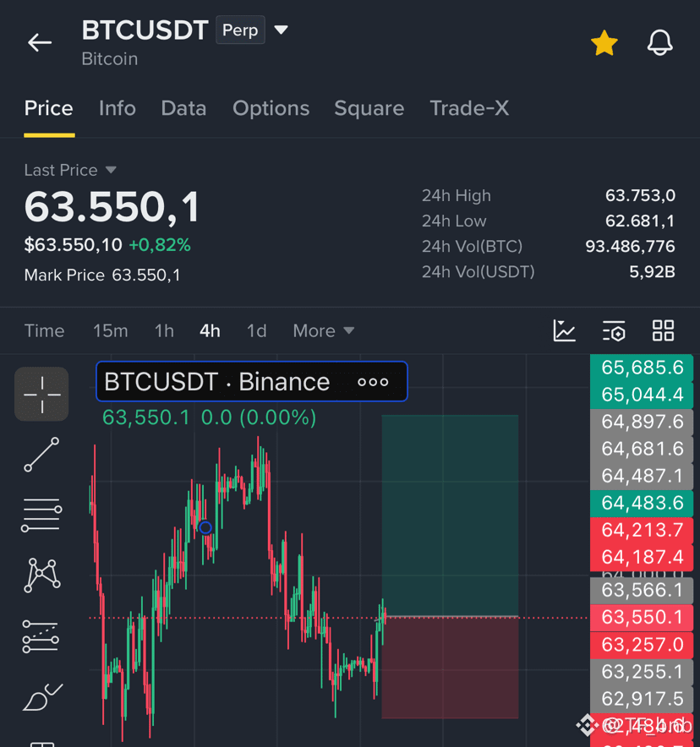Screen dimensions: 700x747
Task: Toggle the favorite star icon
Action: coord(604,43)
